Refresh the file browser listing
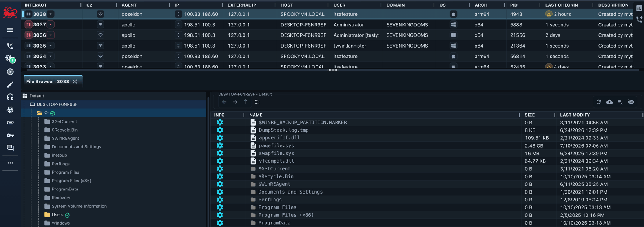 [598, 102]
